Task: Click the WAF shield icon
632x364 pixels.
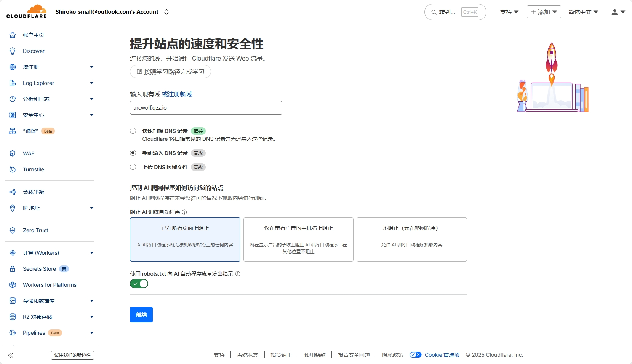Action: pos(13,153)
